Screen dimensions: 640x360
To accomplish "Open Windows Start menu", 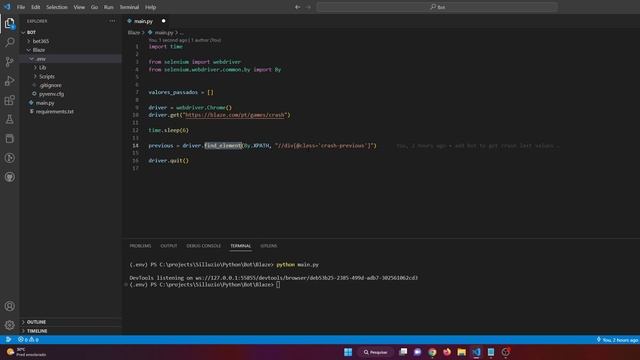I will [348, 352].
